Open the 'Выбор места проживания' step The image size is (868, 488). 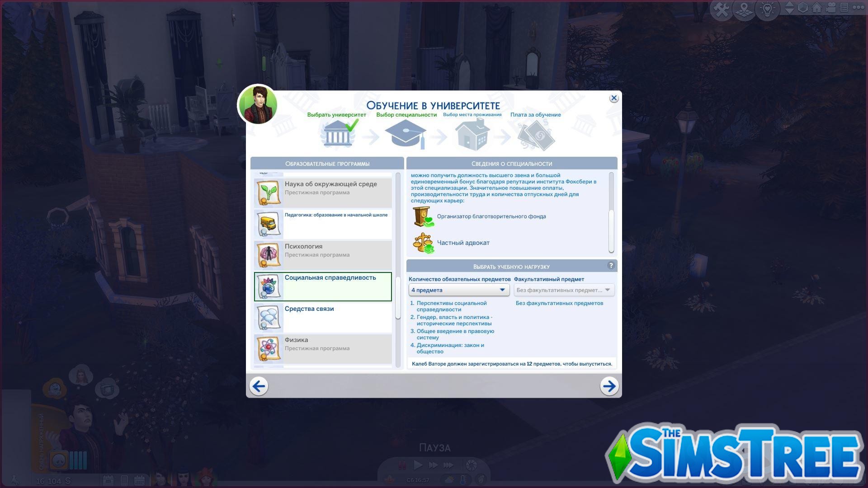pyautogui.click(x=472, y=115)
